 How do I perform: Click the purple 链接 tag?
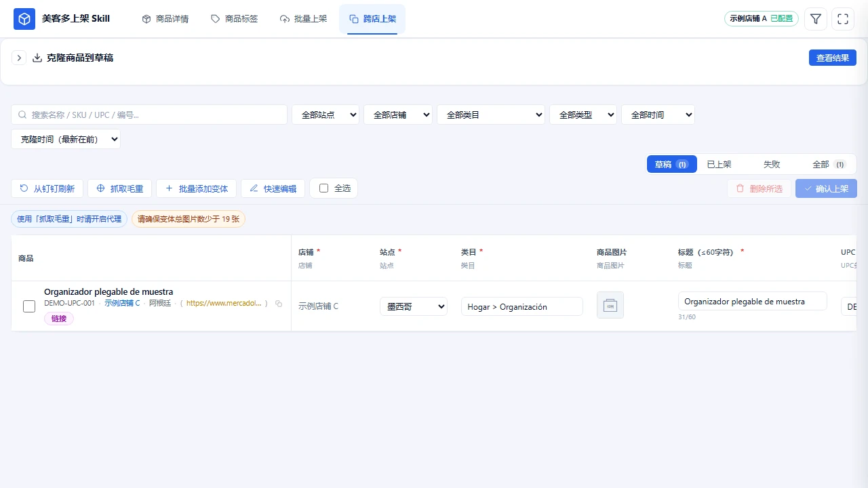pos(59,319)
